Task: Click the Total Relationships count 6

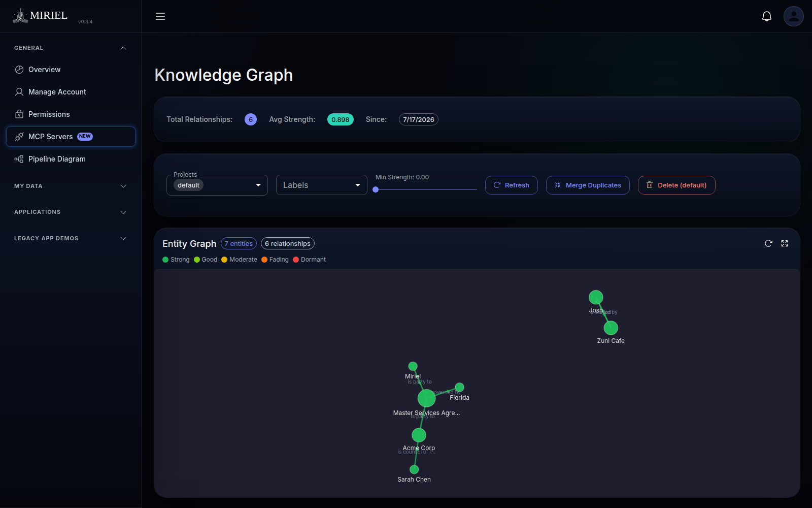Action: tap(251, 119)
